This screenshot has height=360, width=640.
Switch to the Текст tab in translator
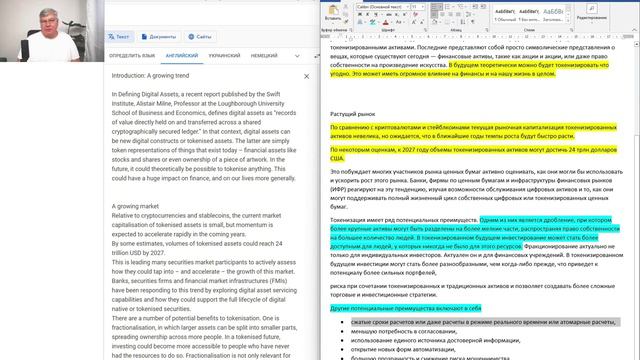[x=119, y=37]
